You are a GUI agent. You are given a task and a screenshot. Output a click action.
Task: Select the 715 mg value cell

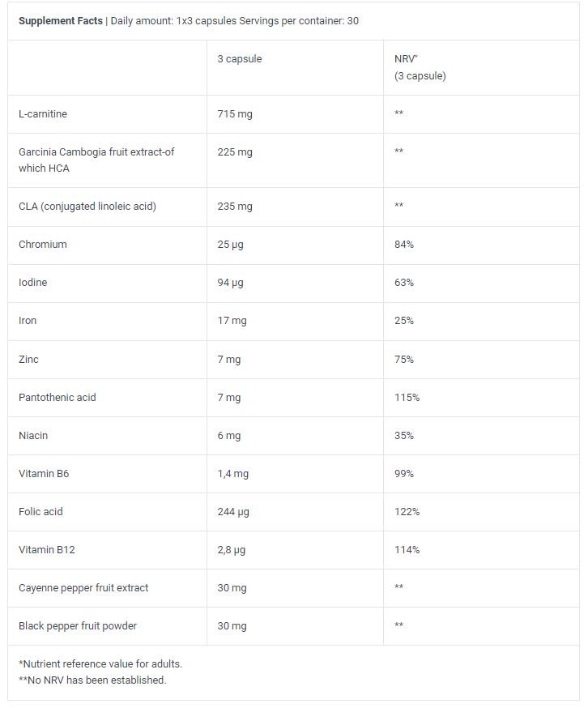pyautogui.click(x=235, y=114)
